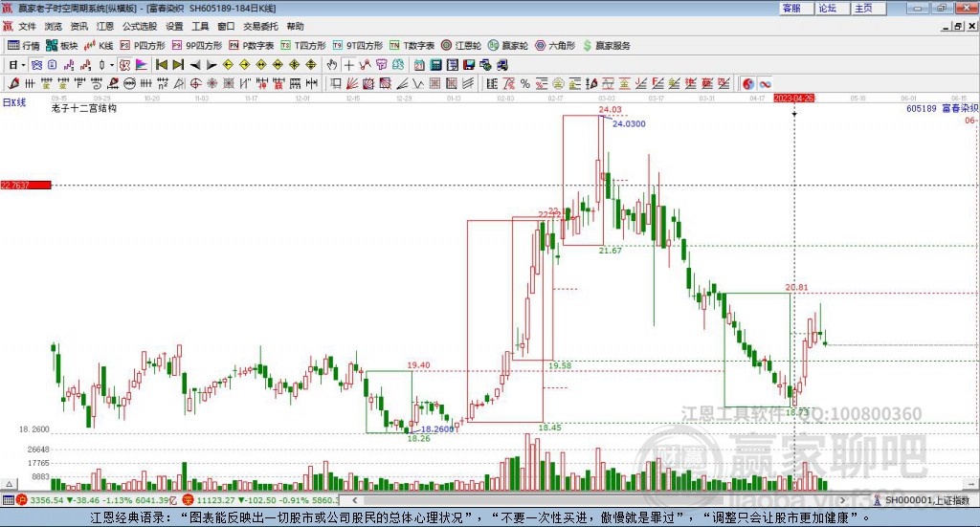
Task: Expand the candlestick style dropdown arrow
Action: pos(112,65)
